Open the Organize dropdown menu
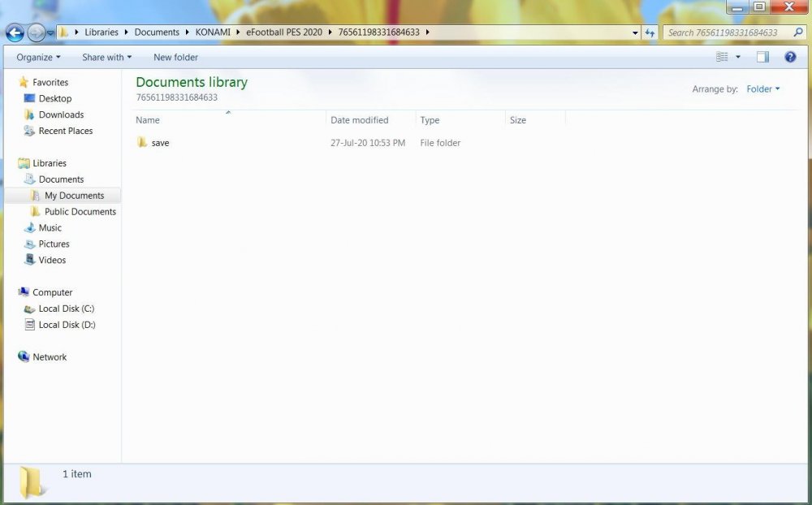The image size is (812, 505). pos(38,58)
